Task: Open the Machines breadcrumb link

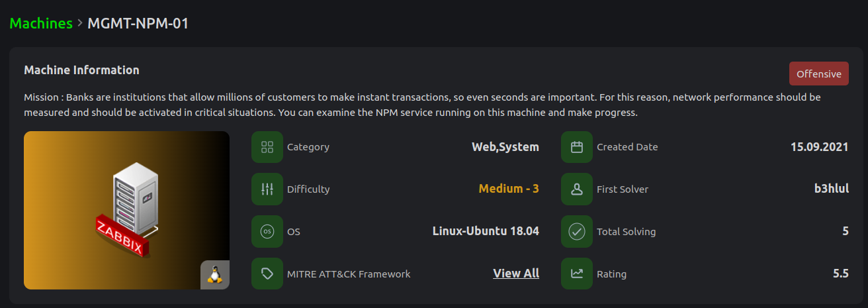Action: (41, 23)
